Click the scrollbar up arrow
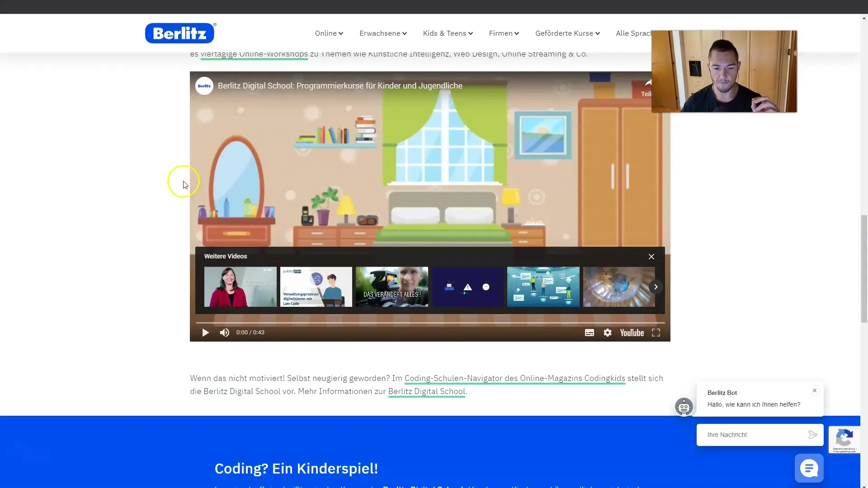This screenshot has height=488, width=868. click(x=864, y=18)
